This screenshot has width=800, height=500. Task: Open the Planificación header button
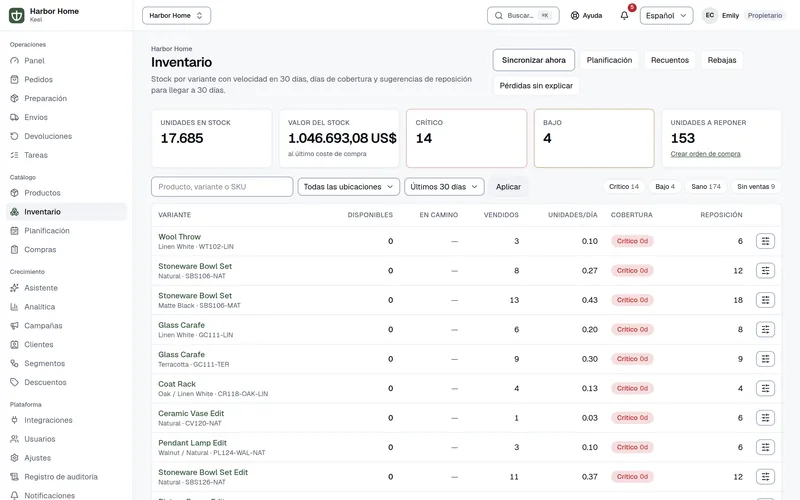pos(609,60)
